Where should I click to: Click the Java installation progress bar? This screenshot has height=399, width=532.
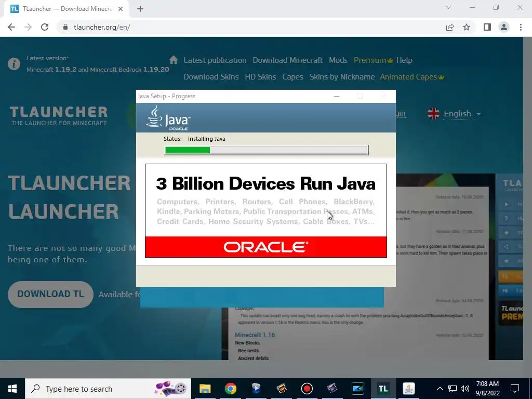coord(267,150)
